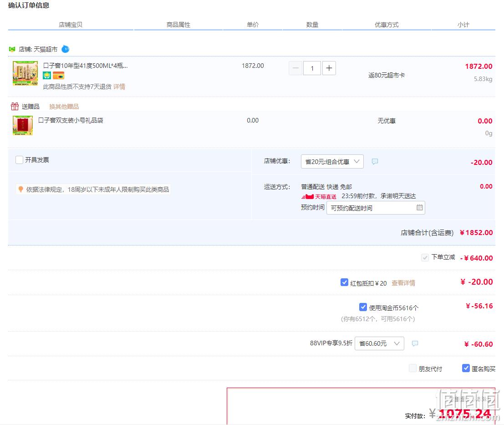Click the Tmall supermarket shop icon
Viewport: 504px width, 425px height.
point(12,49)
